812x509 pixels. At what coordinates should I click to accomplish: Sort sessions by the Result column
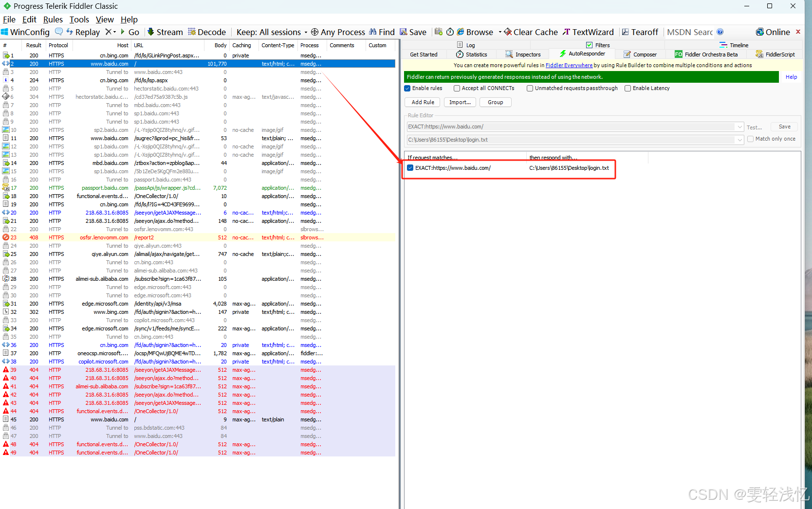click(34, 45)
